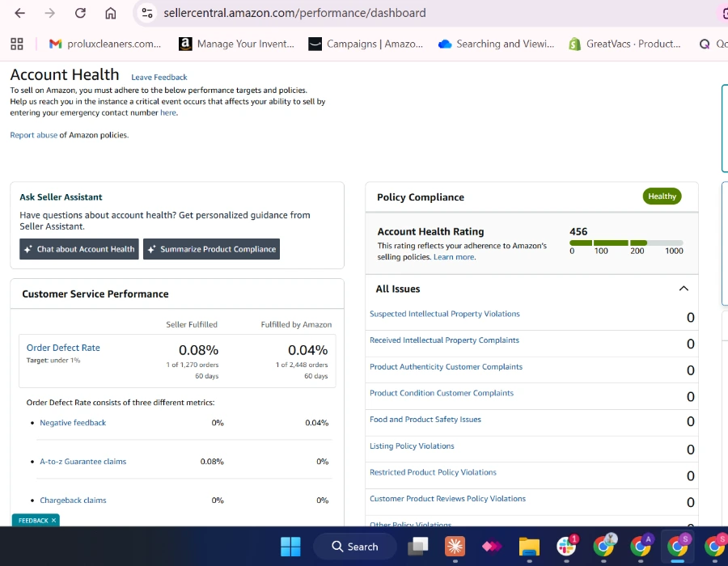The height and width of the screenshot is (566, 728).
Task: Open the apps grid icon in the bookmarks bar
Action: (17, 44)
